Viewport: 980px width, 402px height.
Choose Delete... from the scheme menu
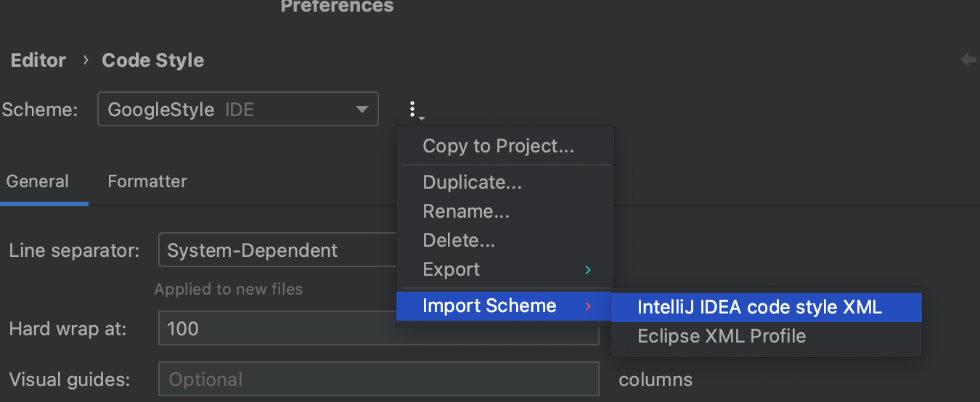point(459,240)
